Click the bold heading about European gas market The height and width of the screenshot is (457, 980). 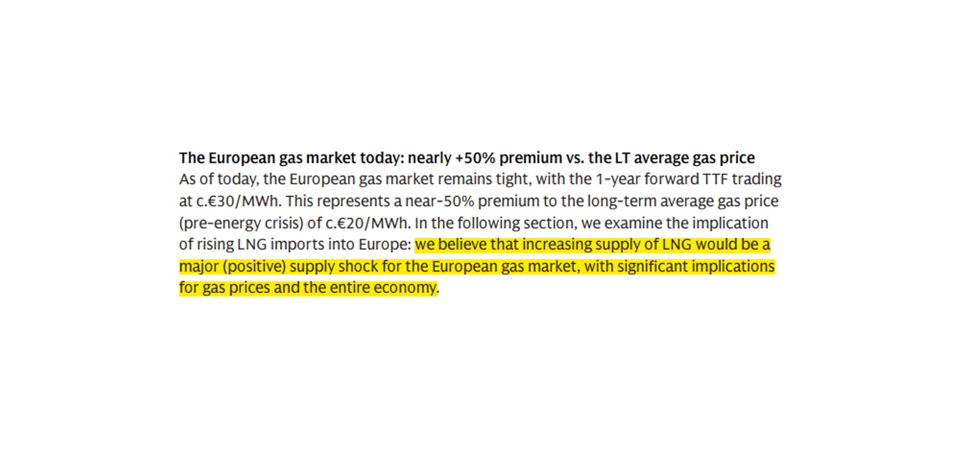tap(466, 158)
